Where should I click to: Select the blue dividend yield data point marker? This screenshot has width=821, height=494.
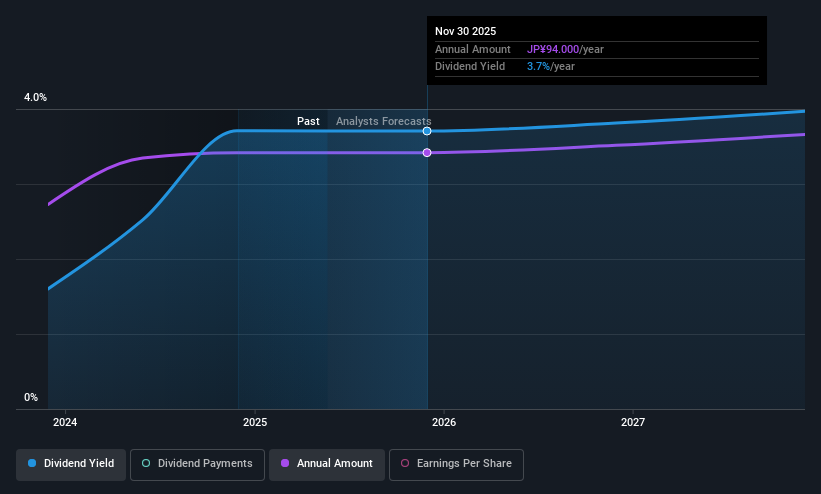(427, 131)
